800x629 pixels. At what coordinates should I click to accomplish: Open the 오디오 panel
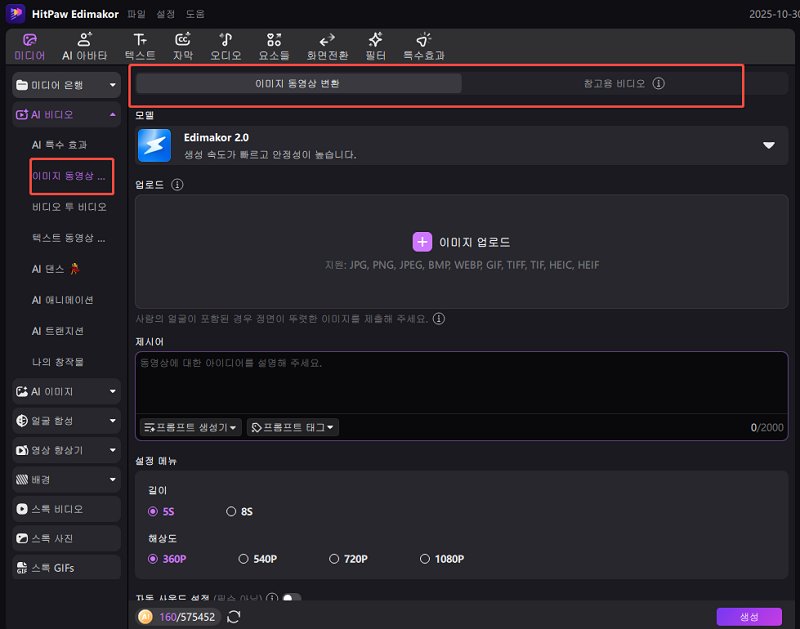(x=227, y=44)
